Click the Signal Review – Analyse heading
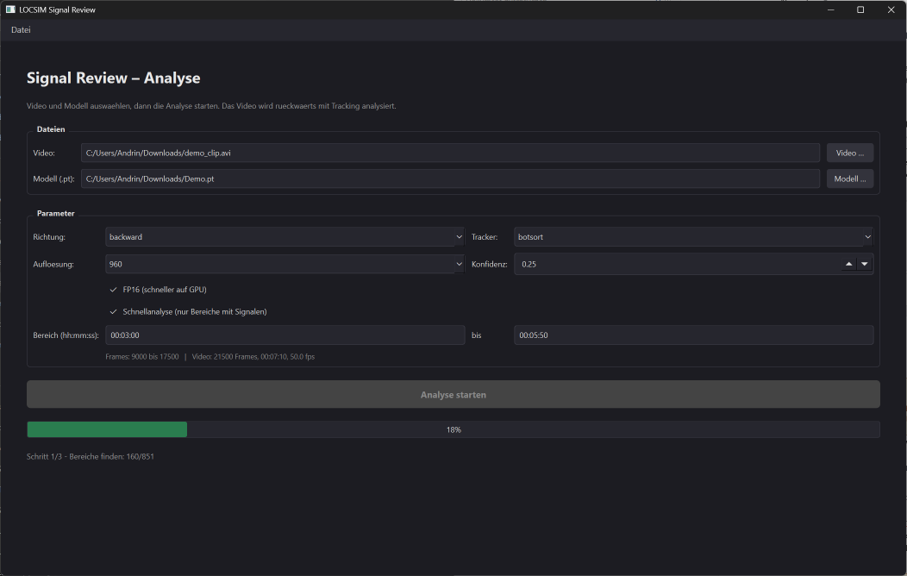Screen dimensions: 907x576 [113, 78]
